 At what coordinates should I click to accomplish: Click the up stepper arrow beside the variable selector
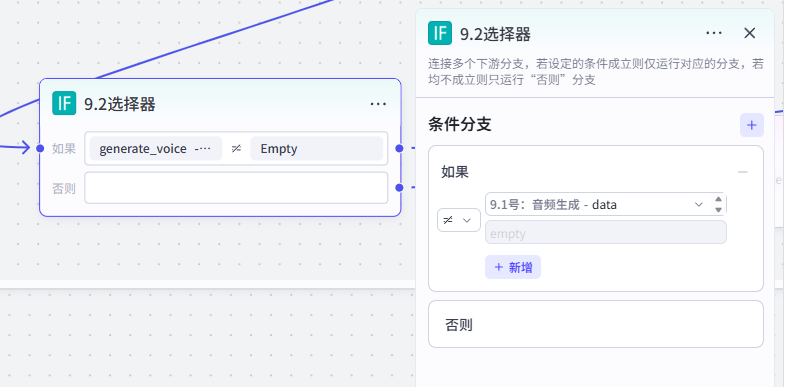click(718, 199)
